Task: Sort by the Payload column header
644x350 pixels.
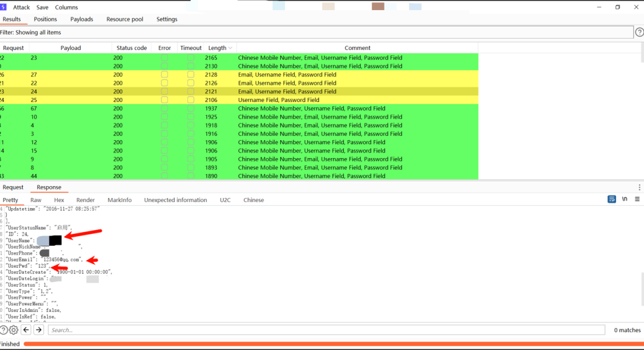Action: point(70,48)
